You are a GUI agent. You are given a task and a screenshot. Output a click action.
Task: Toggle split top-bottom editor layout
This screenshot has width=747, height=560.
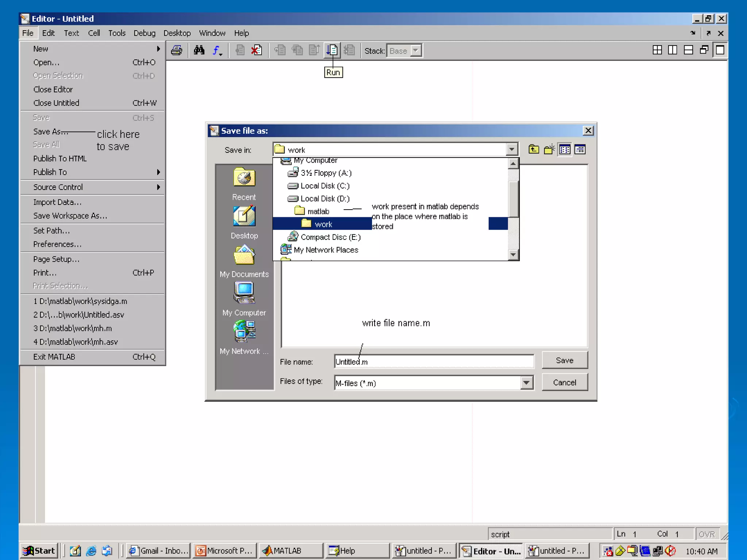pos(688,50)
